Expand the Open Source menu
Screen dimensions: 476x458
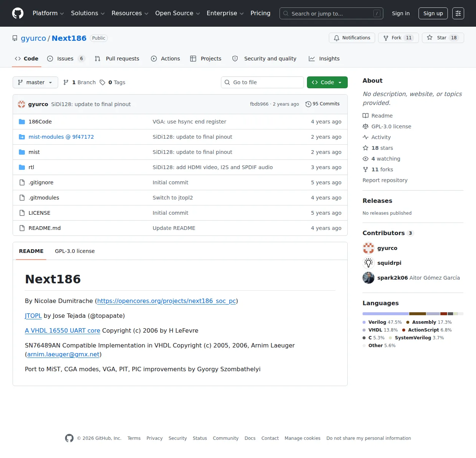[x=178, y=13]
